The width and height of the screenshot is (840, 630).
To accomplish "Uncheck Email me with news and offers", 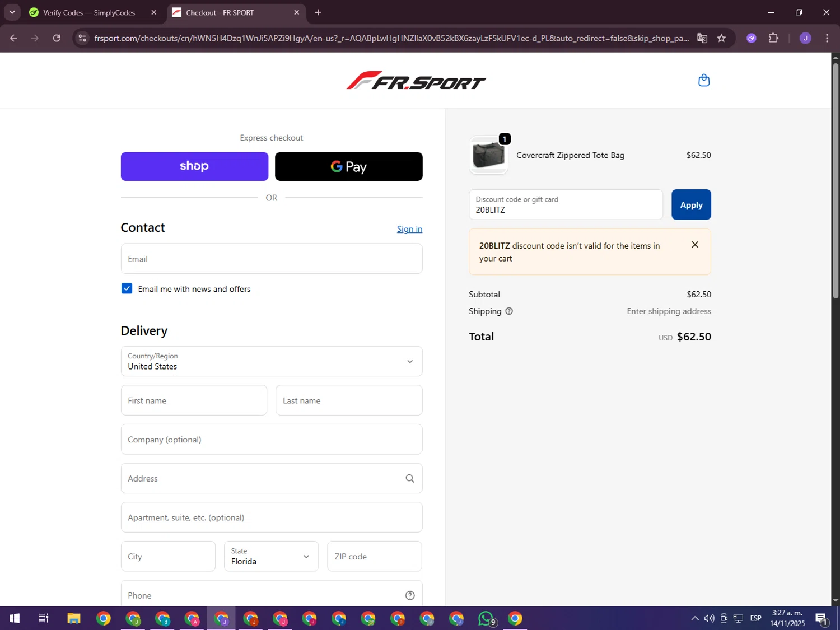I will pyautogui.click(x=127, y=288).
